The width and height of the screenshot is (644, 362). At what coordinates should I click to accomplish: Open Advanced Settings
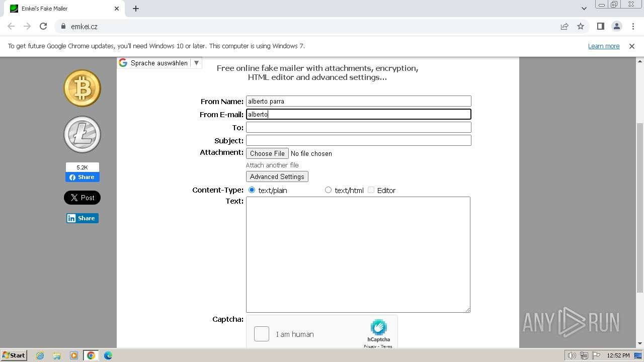(277, 176)
